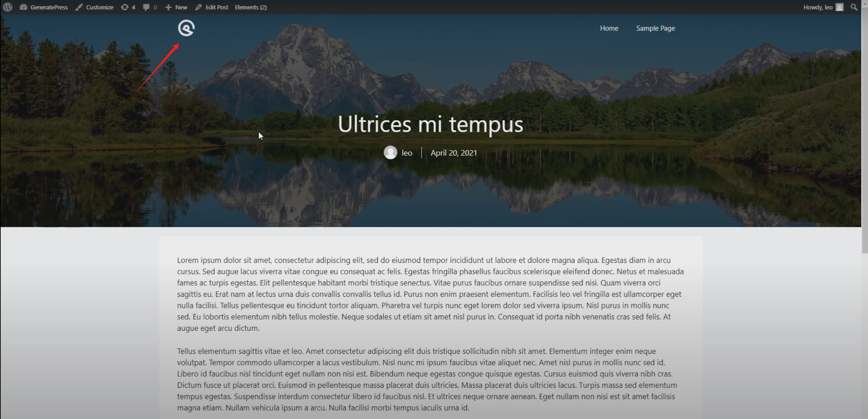Click the user avatar beside Howdy, leo
This screenshot has height=419, width=868.
(839, 7)
